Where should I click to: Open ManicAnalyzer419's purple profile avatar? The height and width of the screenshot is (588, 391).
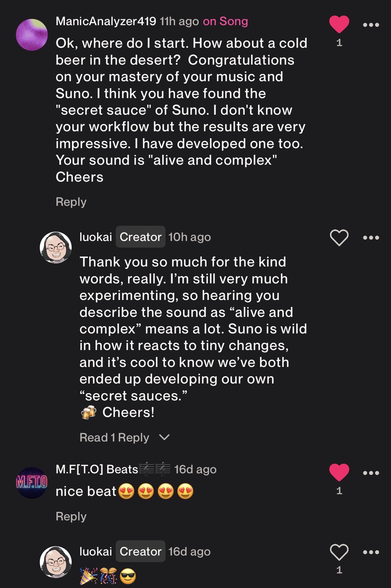click(x=32, y=35)
